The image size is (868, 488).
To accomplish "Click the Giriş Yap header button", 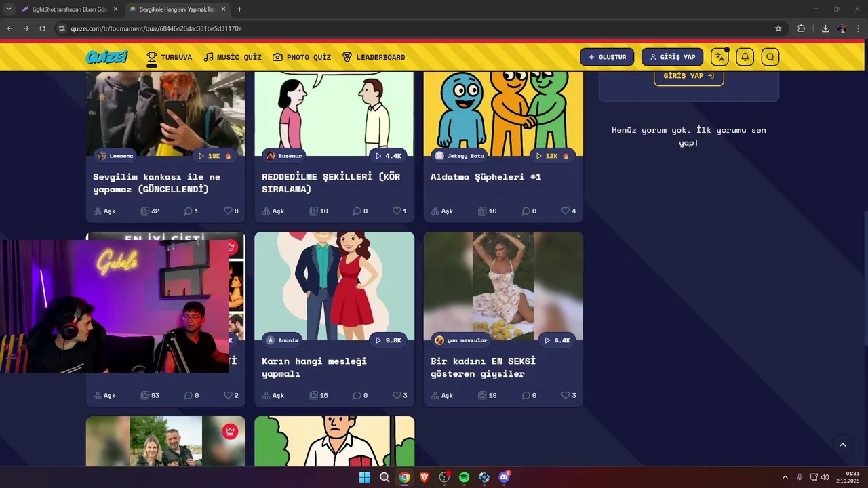I will pyautogui.click(x=672, y=57).
